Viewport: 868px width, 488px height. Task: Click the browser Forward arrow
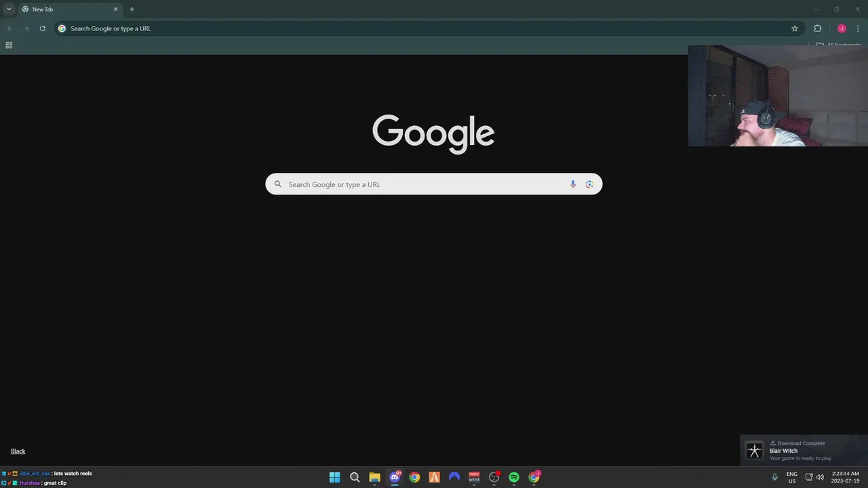point(26,28)
